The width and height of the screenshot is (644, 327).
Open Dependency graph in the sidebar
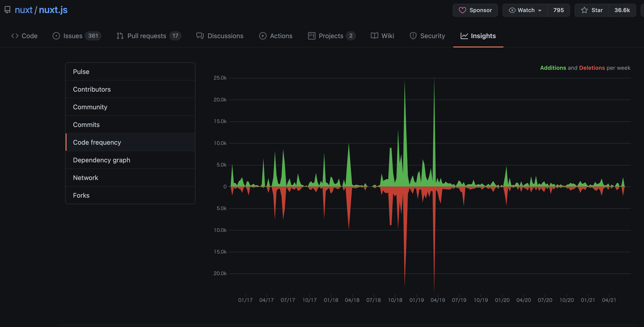(101, 160)
